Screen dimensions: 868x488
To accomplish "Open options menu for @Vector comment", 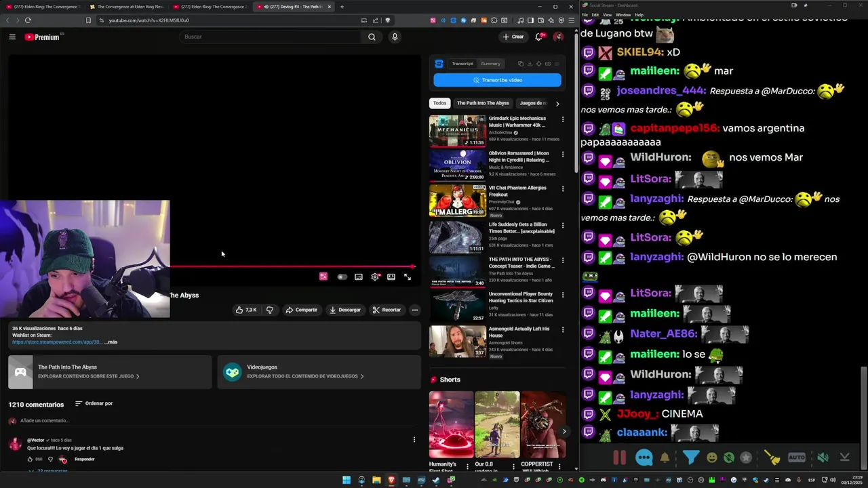I will [414, 440].
